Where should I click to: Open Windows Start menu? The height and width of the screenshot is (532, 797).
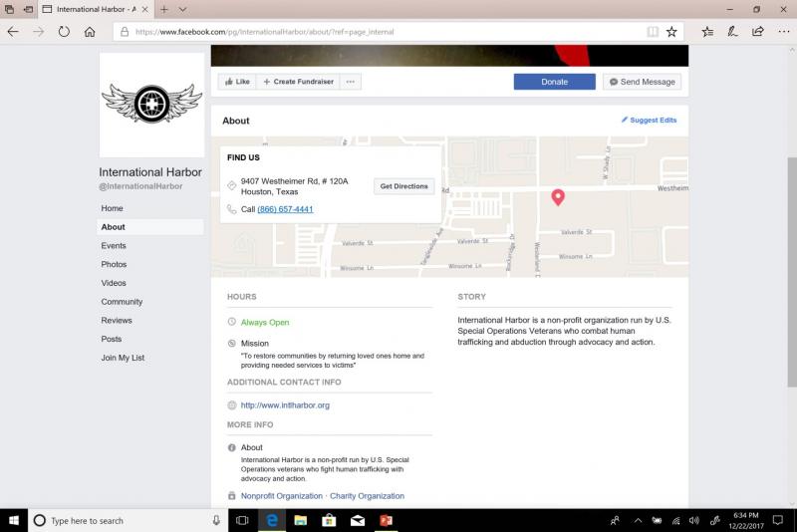pos(14,520)
